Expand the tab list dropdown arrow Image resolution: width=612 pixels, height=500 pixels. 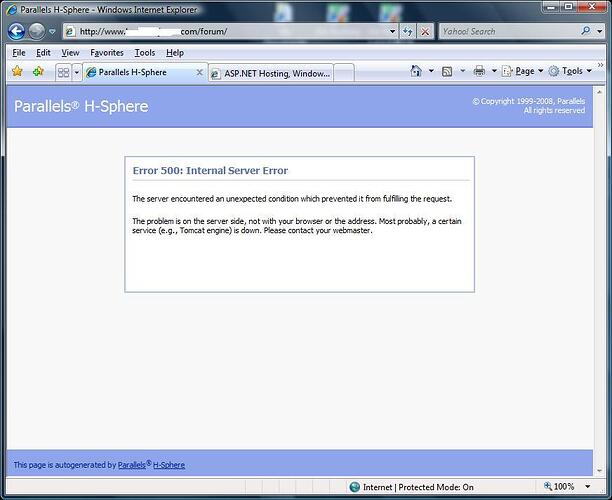[x=77, y=73]
